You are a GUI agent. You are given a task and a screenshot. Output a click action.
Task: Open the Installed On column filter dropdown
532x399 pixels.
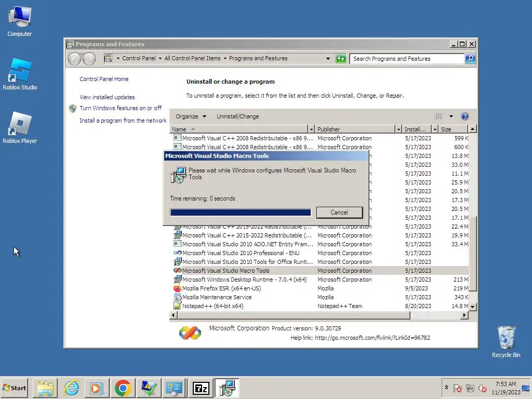[x=435, y=129]
